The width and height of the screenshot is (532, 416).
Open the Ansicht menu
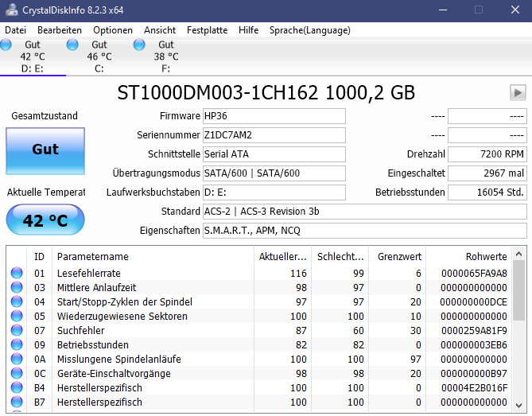click(160, 30)
